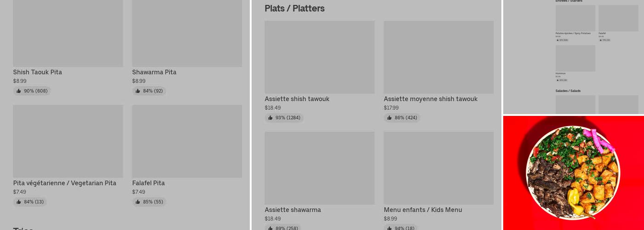Open the Falafel Pita item name
The height and width of the screenshot is (230, 644).
(x=148, y=183)
